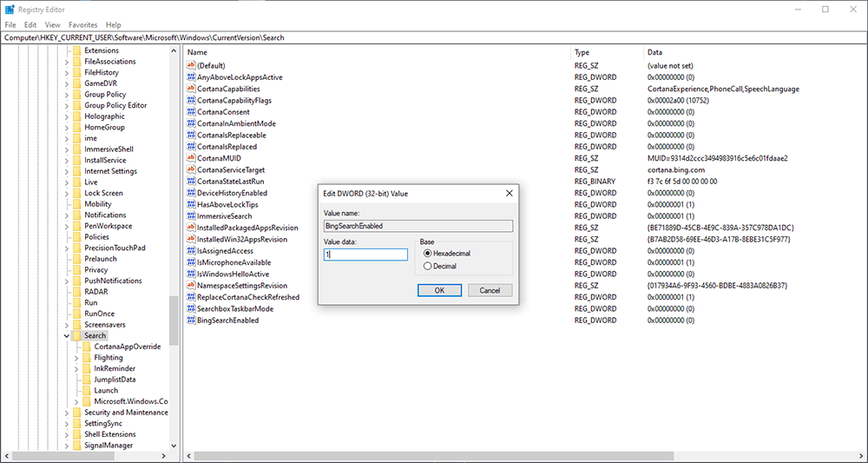Choose the Decimal base option

point(427,267)
